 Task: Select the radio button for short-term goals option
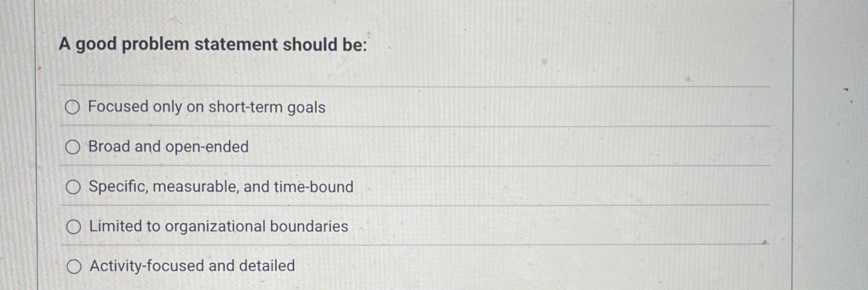(x=73, y=107)
